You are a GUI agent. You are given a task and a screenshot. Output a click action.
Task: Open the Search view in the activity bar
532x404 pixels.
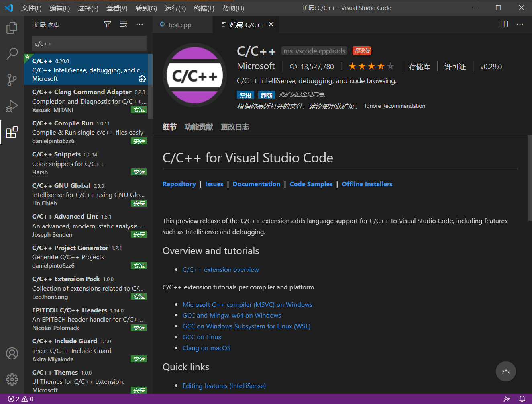[x=12, y=53]
